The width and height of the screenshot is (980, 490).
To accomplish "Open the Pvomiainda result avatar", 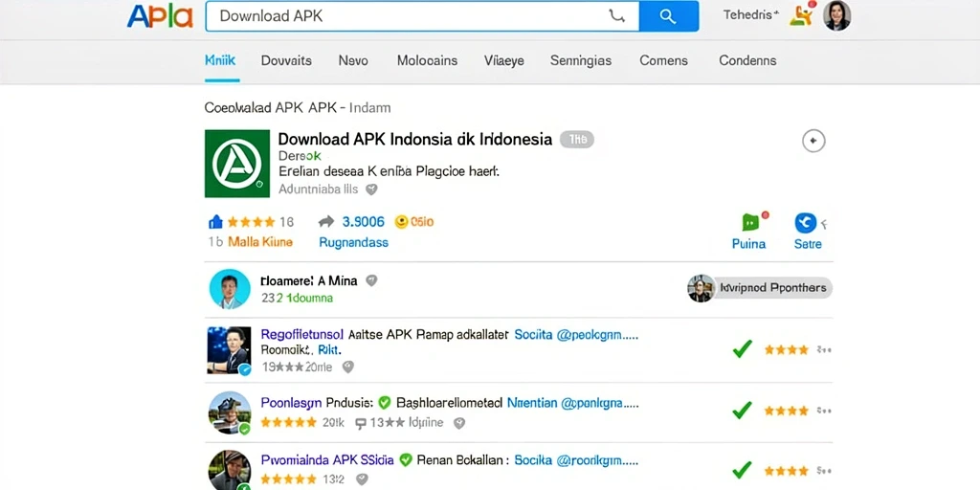I will tap(230, 470).
